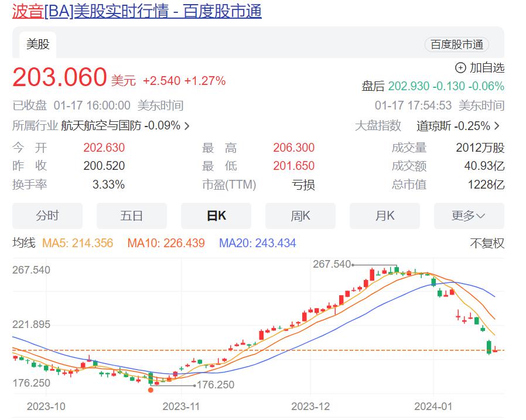526x420 pixels.
Task: Open 航天航空与国防 industry link
Action: pos(101,126)
